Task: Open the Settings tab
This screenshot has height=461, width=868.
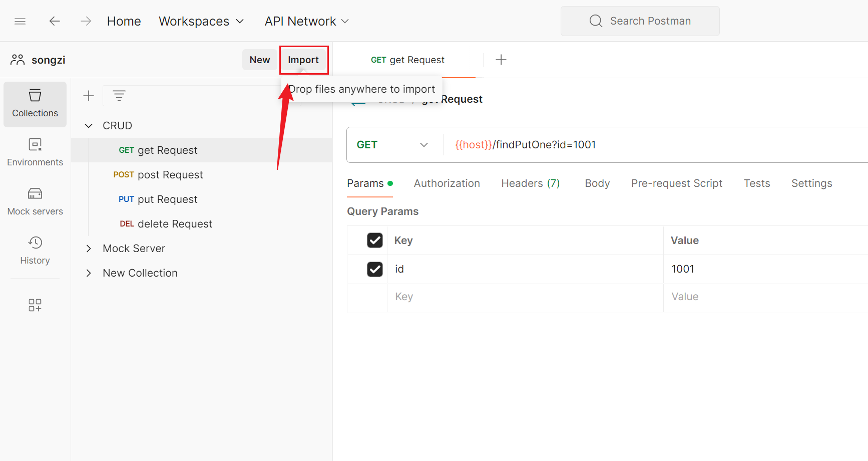Action: [x=812, y=183]
